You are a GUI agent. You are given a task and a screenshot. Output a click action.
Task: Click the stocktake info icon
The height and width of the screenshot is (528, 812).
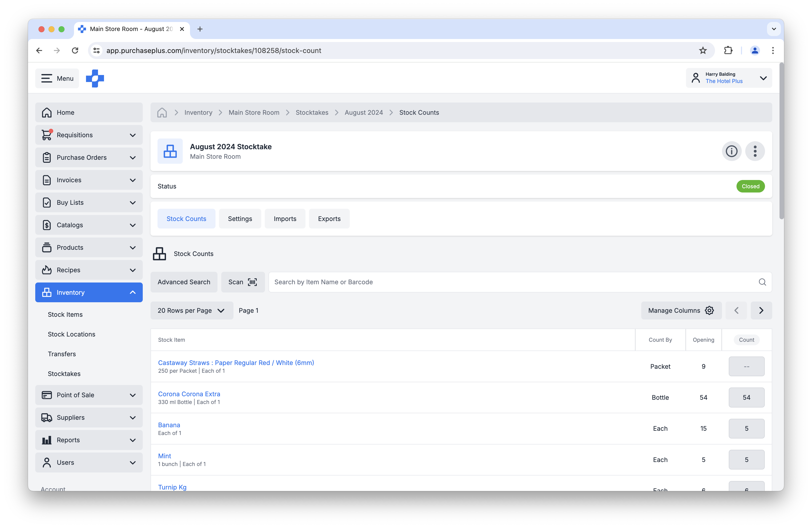[x=731, y=151]
